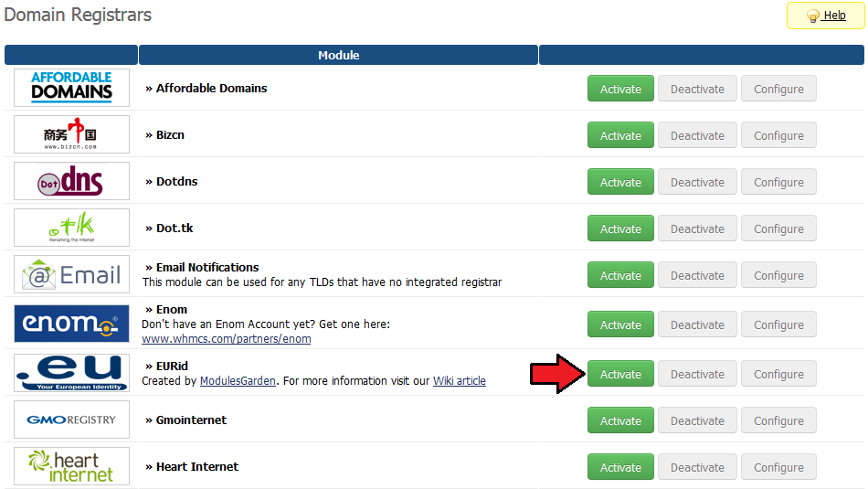This screenshot has width=868, height=489.
Task: Click the Domain Registrars page heading
Action: [x=78, y=15]
